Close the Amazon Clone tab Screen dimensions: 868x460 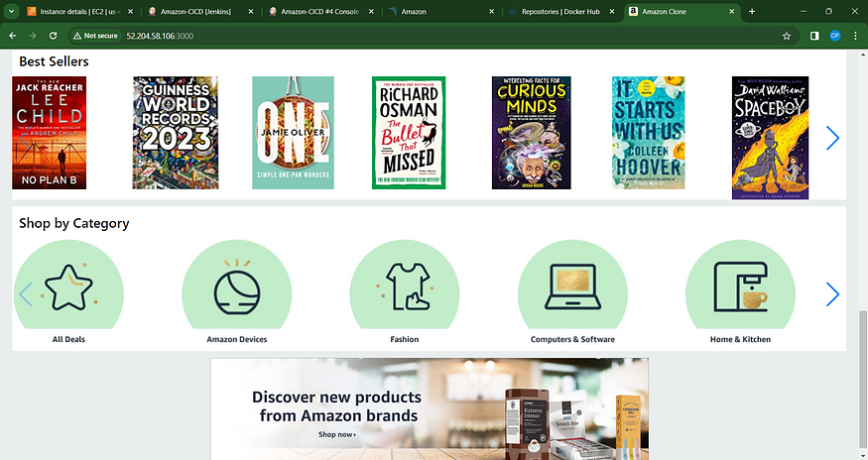click(731, 12)
